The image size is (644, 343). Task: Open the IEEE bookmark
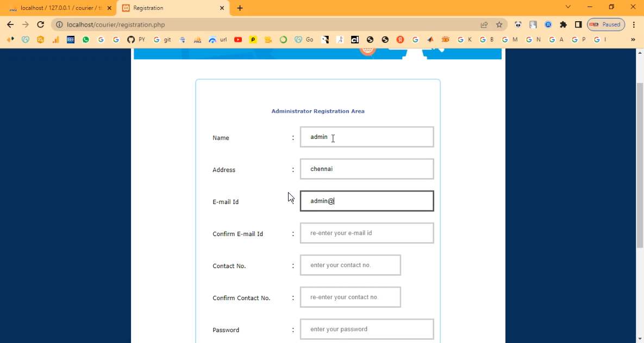pyautogui.click(x=71, y=40)
